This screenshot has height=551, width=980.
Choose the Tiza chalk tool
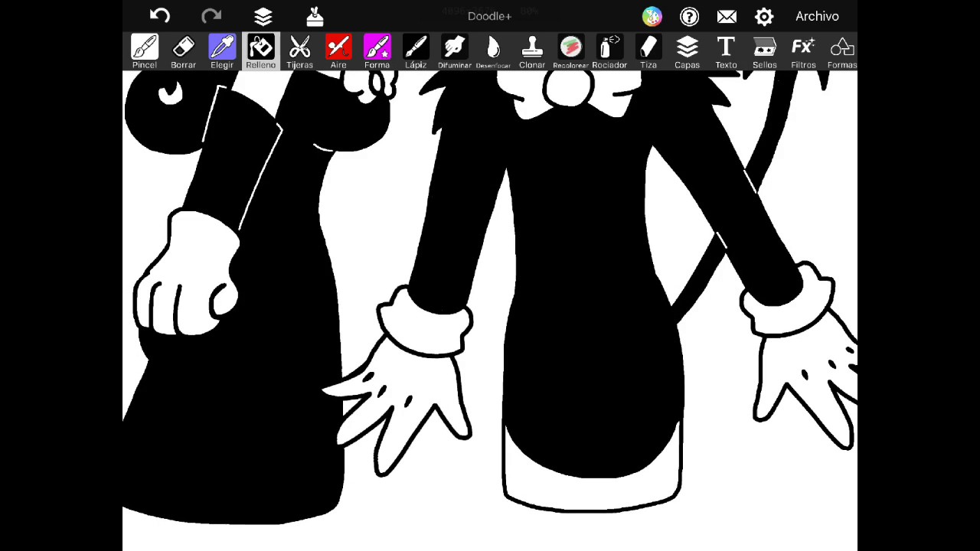pos(648,52)
